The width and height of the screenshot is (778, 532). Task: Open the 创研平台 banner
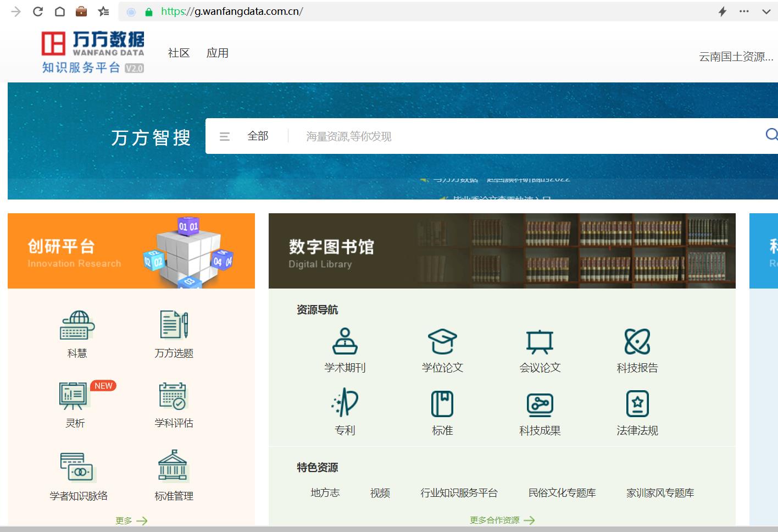coord(131,251)
